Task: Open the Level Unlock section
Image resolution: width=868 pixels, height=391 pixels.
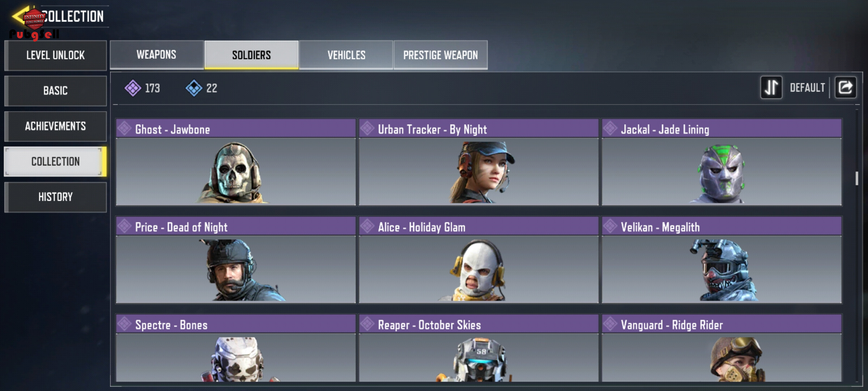Action: (x=55, y=55)
